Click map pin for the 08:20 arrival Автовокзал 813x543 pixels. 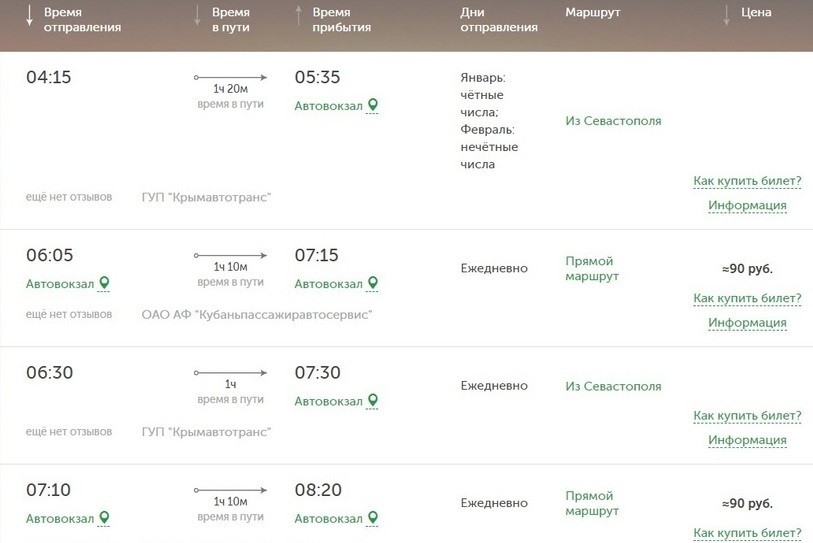[373, 517]
